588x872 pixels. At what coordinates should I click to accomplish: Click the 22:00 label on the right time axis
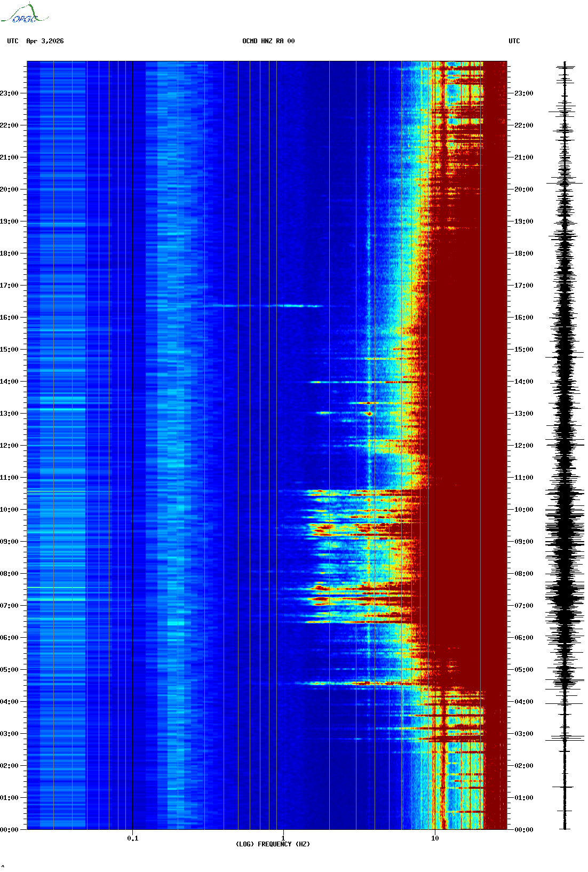[523, 125]
